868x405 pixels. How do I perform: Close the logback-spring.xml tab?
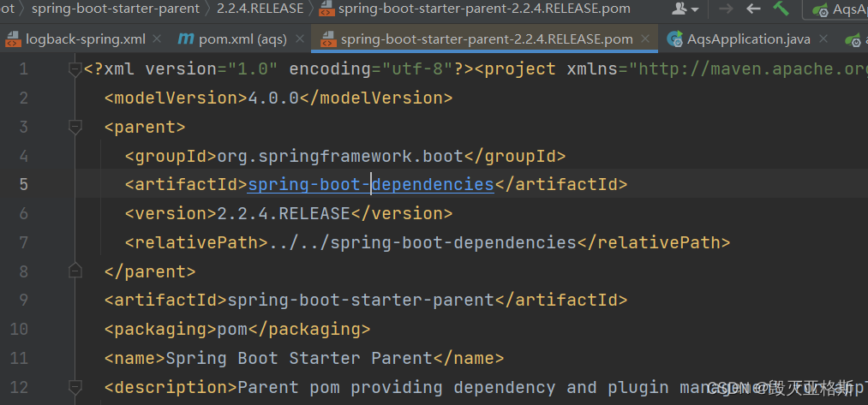157,39
